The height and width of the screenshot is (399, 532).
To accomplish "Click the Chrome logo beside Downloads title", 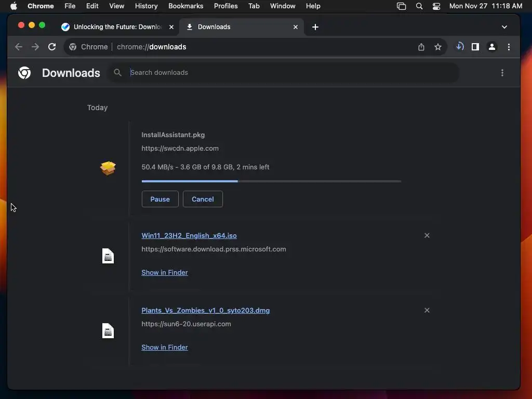I will point(24,73).
